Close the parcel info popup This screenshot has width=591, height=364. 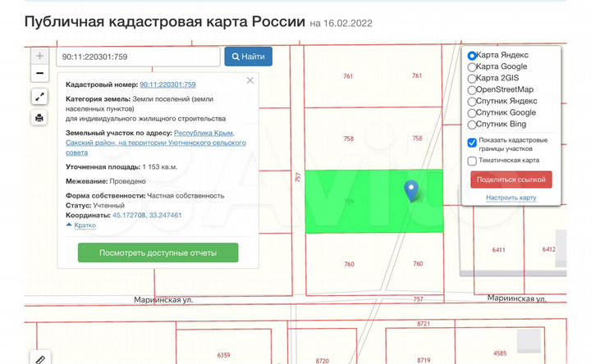tap(250, 80)
